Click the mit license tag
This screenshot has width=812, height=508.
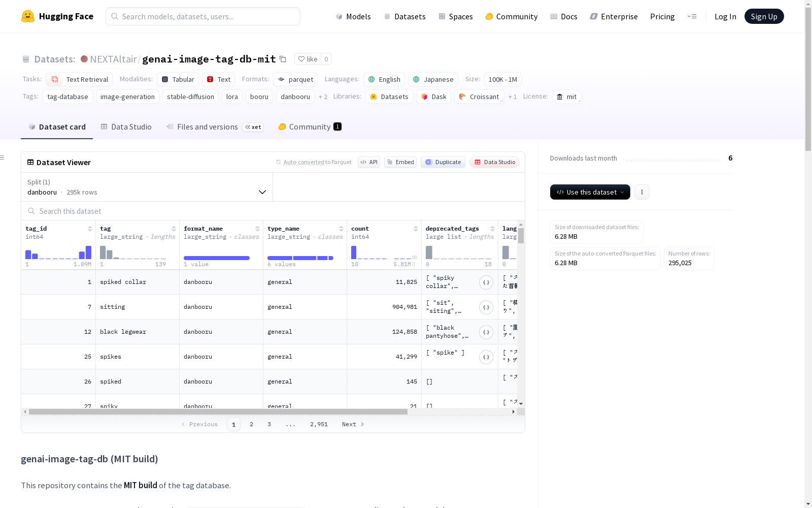pos(566,97)
